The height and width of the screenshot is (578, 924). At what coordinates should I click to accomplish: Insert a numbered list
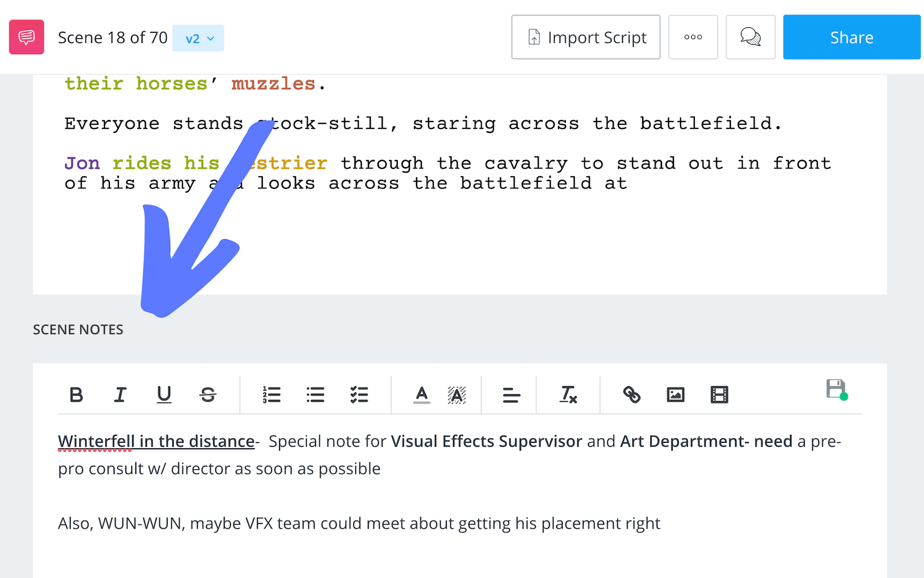coord(272,395)
